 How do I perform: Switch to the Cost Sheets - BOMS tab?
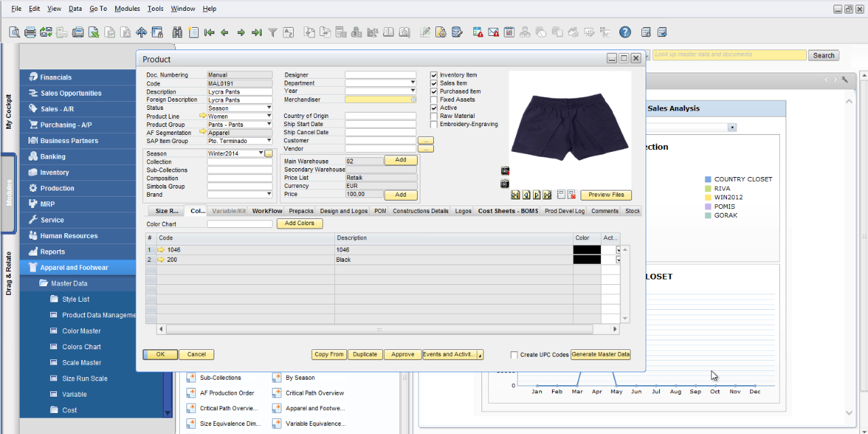point(507,211)
